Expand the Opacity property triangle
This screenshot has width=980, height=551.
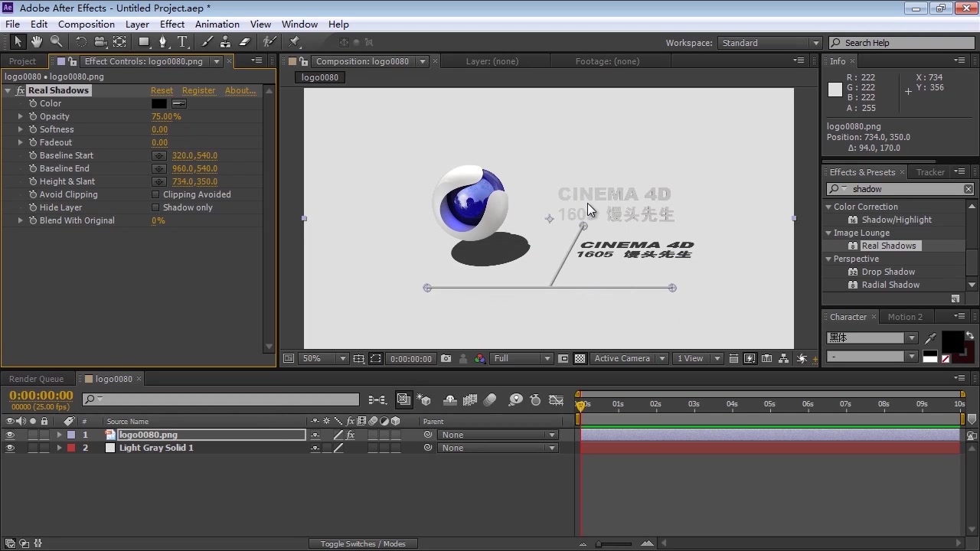pos(21,116)
